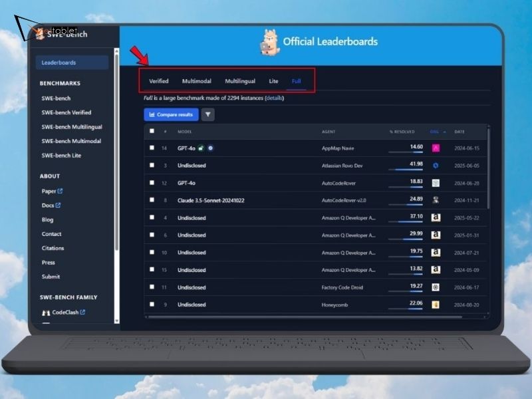Open the details link in Full description
The height and width of the screenshot is (399, 532).
point(274,98)
